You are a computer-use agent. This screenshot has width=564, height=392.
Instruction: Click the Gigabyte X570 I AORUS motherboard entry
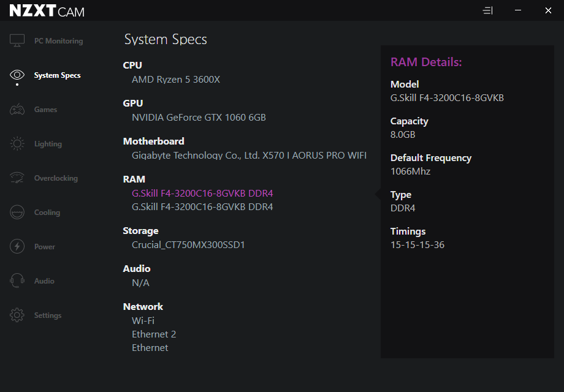click(x=249, y=156)
